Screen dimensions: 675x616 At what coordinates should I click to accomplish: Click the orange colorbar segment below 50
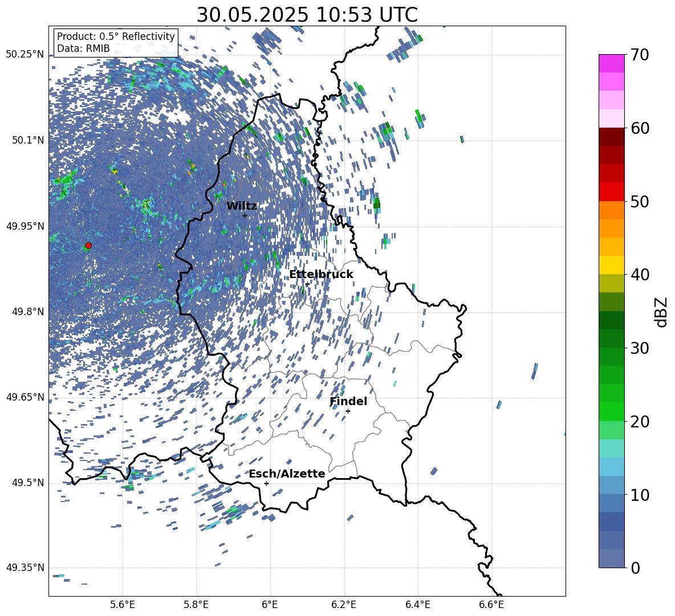coord(611,210)
